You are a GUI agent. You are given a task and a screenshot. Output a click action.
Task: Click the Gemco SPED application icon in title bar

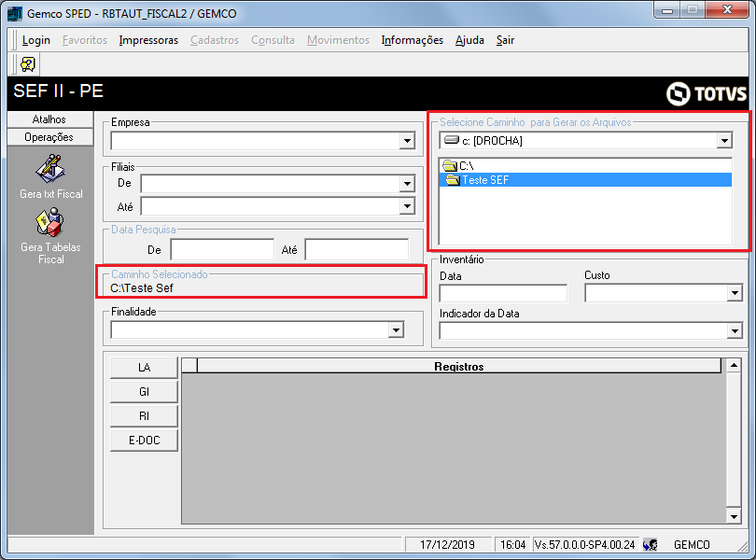[x=15, y=13]
